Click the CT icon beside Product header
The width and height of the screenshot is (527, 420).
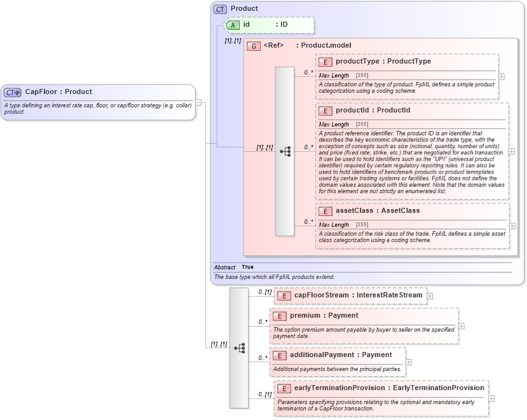[x=220, y=9]
